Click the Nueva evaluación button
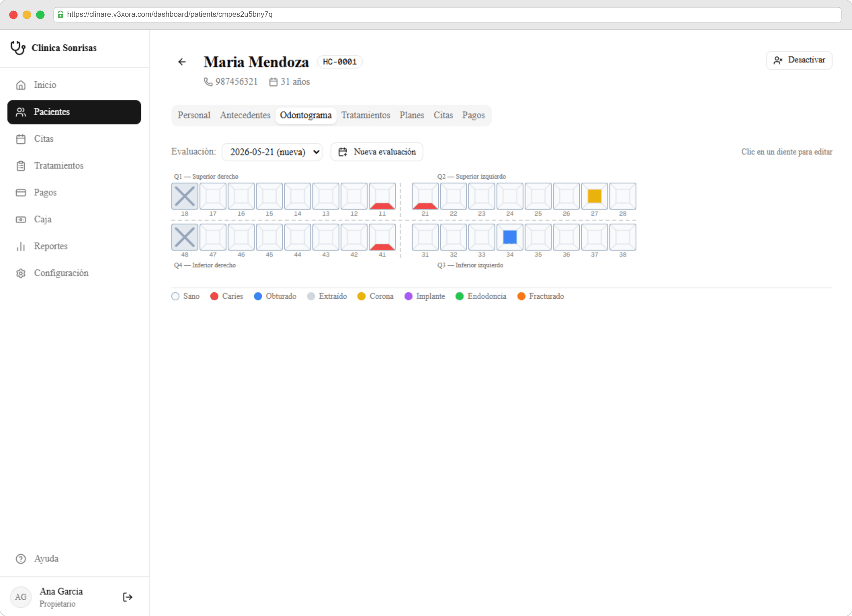 click(377, 152)
